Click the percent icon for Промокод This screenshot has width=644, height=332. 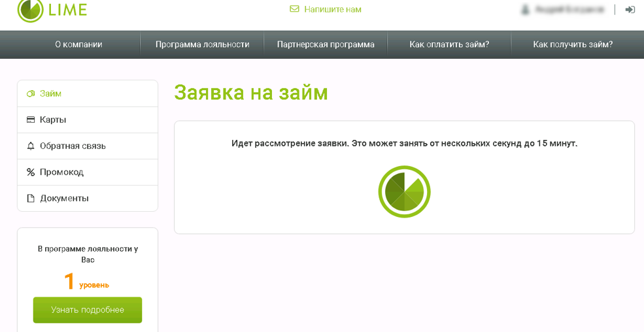30,173
